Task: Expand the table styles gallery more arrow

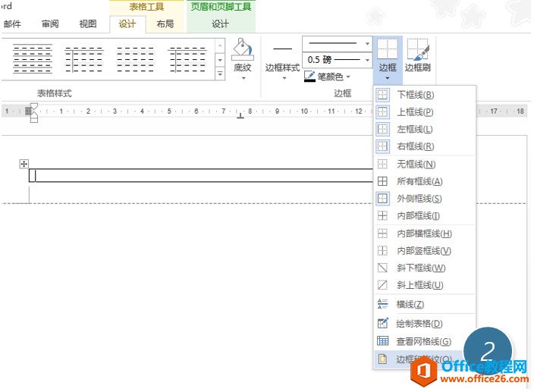Action: (x=220, y=74)
